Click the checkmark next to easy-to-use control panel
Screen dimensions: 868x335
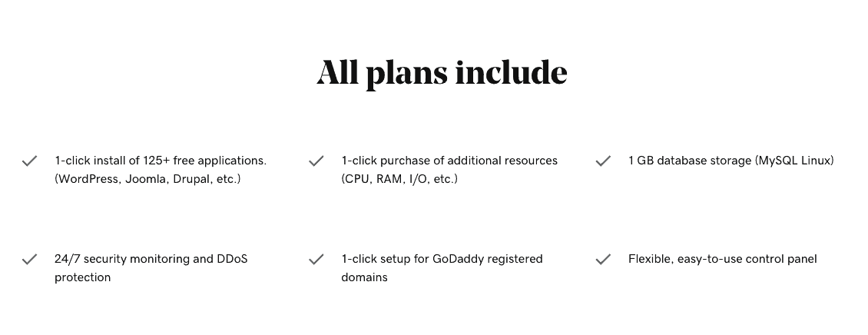click(x=603, y=259)
